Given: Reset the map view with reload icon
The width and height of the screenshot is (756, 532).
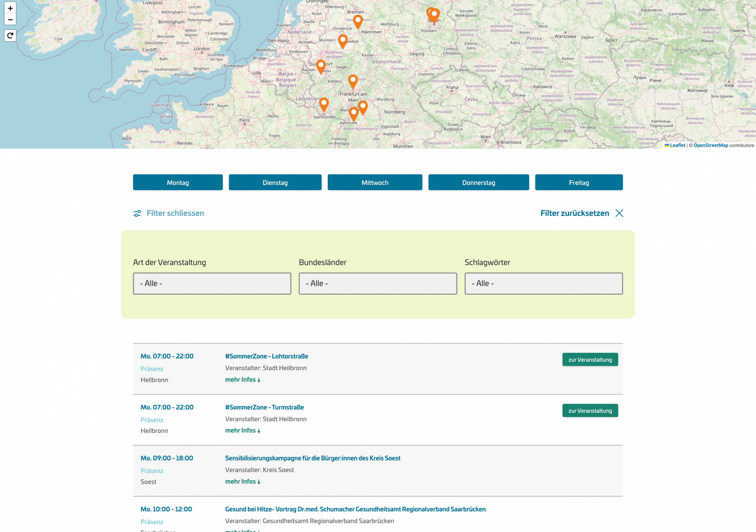Looking at the screenshot, I should click(10, 35).
